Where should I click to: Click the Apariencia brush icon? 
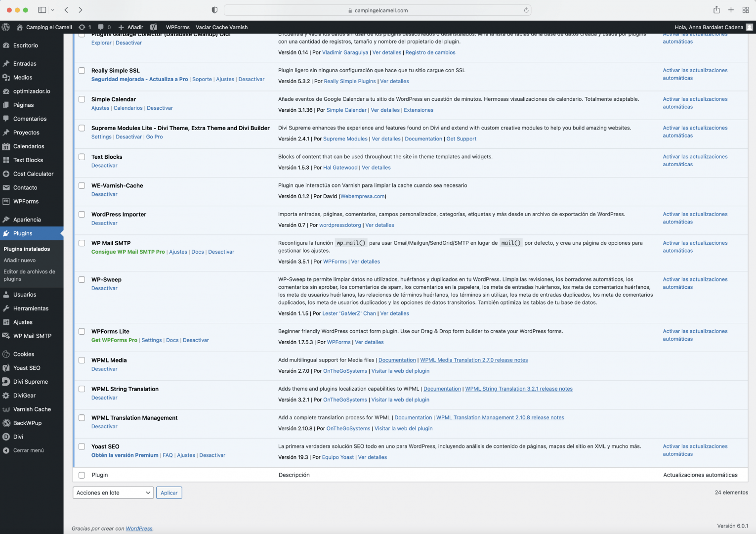point(6,220)
